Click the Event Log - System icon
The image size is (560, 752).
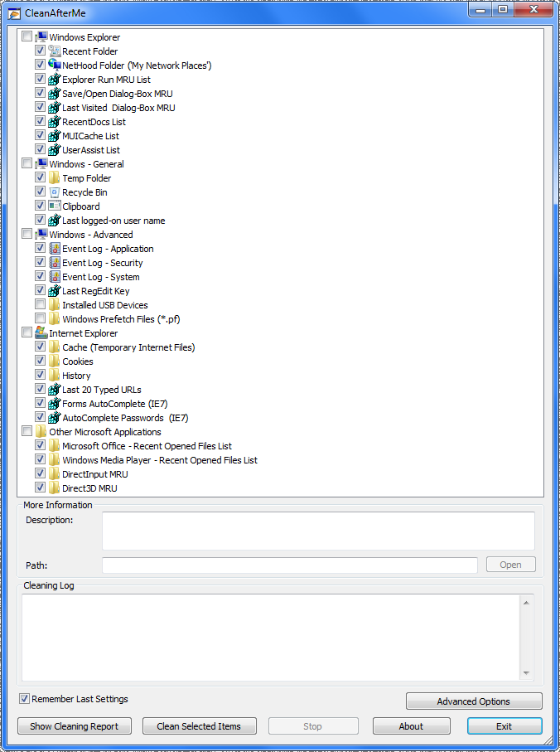[54, 276]
